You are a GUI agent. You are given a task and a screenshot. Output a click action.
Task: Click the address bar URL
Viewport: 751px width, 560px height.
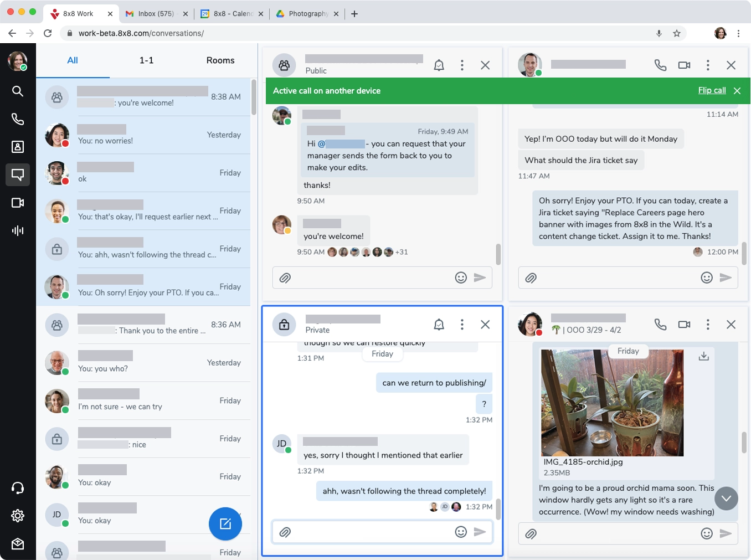click(x=141, y=33)
